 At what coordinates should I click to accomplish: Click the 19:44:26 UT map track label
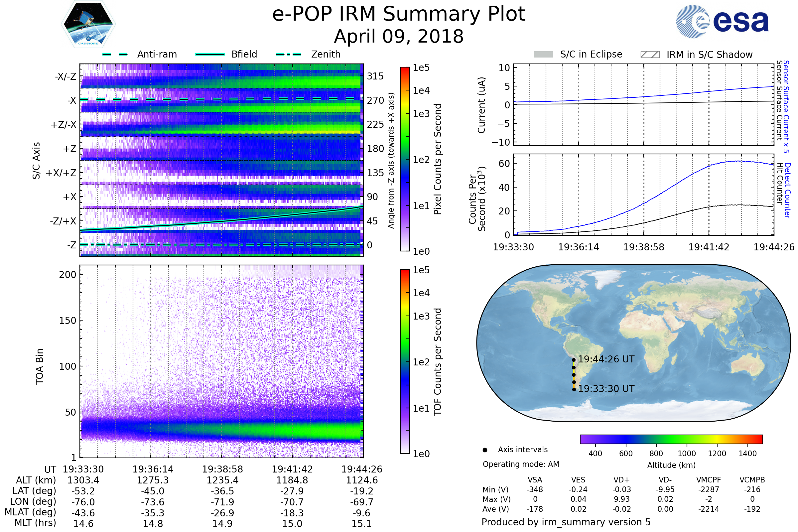[x=606, y=359]
